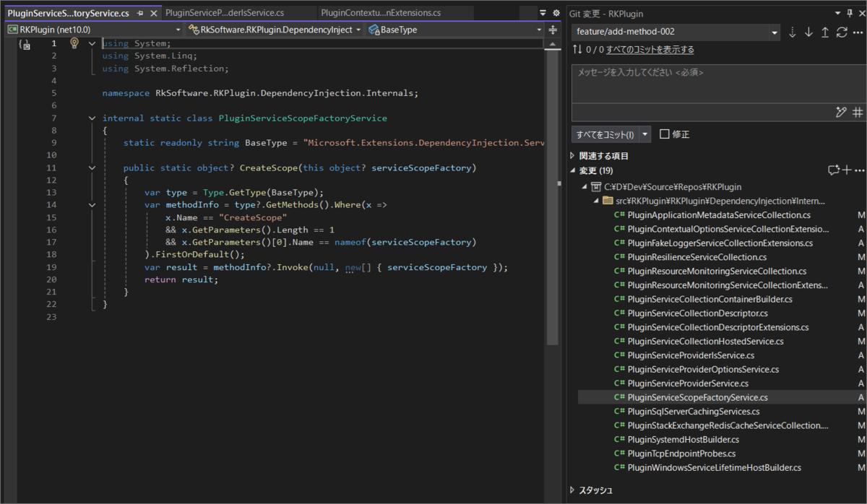
Task: Show the open documents list dropdown
Action: 543,13
